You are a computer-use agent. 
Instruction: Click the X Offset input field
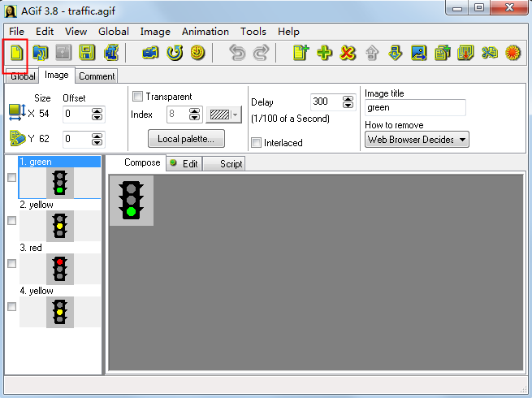coord(77,114)
